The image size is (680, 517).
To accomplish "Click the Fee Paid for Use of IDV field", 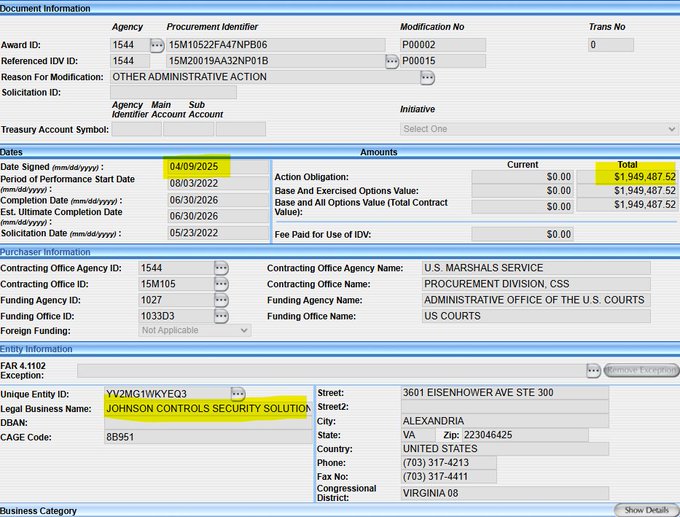I will point(522,234).
